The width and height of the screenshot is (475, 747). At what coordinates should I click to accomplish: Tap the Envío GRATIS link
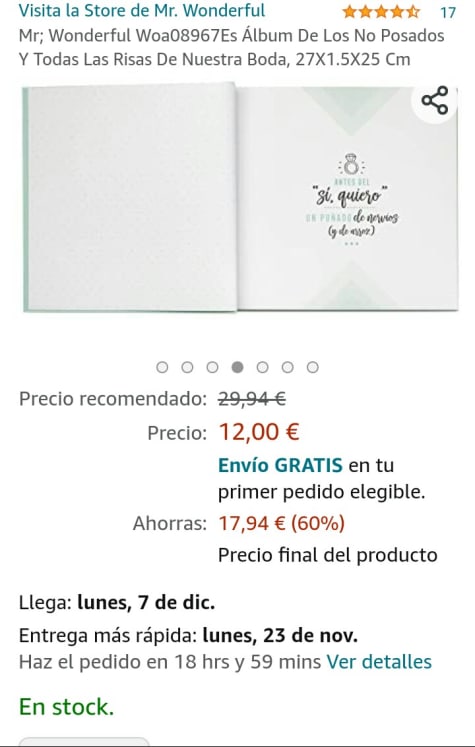pos(280,465)
